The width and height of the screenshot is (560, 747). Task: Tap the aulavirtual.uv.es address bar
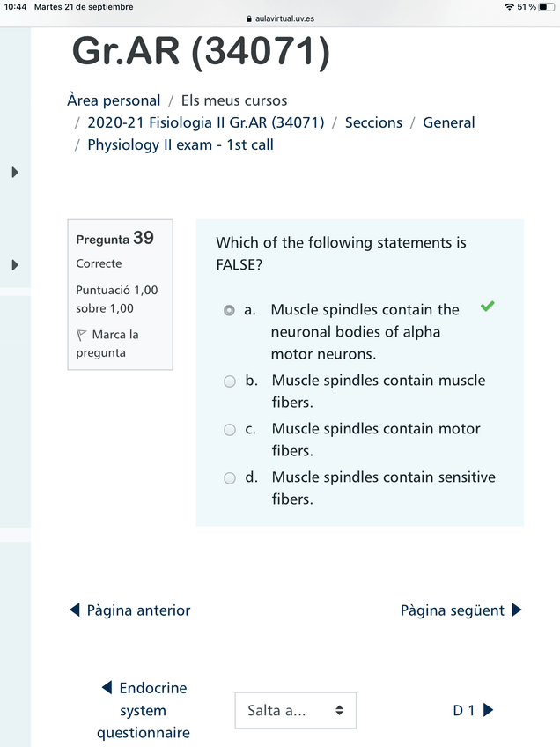(x=284, y=18)
